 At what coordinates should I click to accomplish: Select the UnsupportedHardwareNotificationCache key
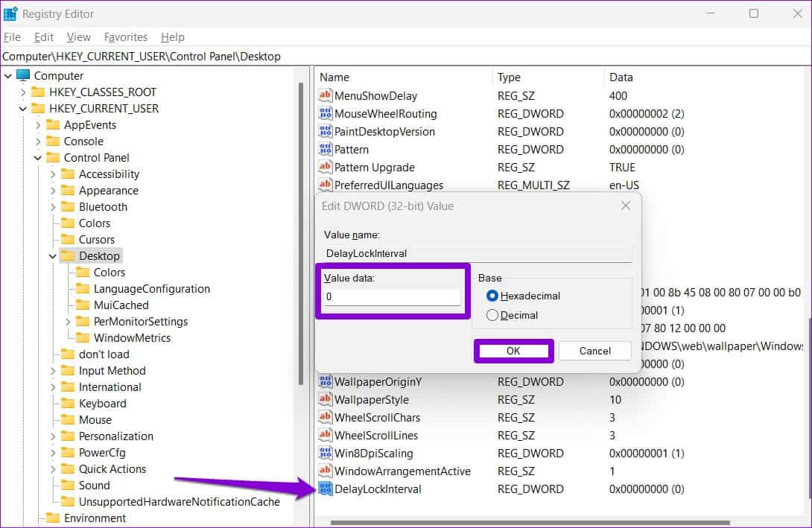[180, 501]
